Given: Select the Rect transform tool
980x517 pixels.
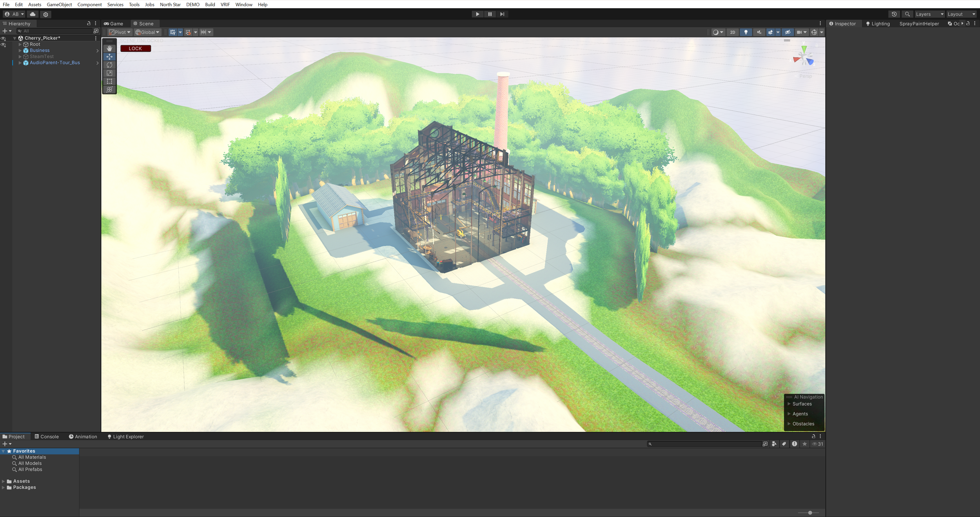Looking at the screenshot, I should [x=109, y=81].
